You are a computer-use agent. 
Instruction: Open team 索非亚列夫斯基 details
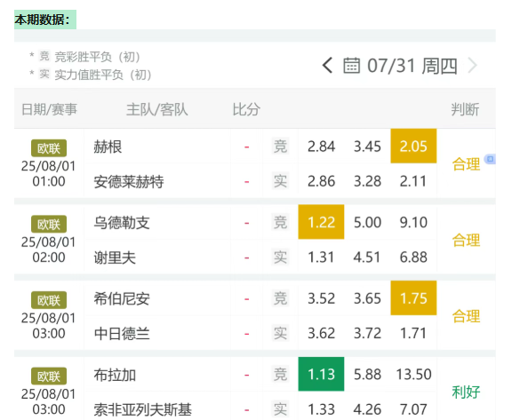(143, 409)
